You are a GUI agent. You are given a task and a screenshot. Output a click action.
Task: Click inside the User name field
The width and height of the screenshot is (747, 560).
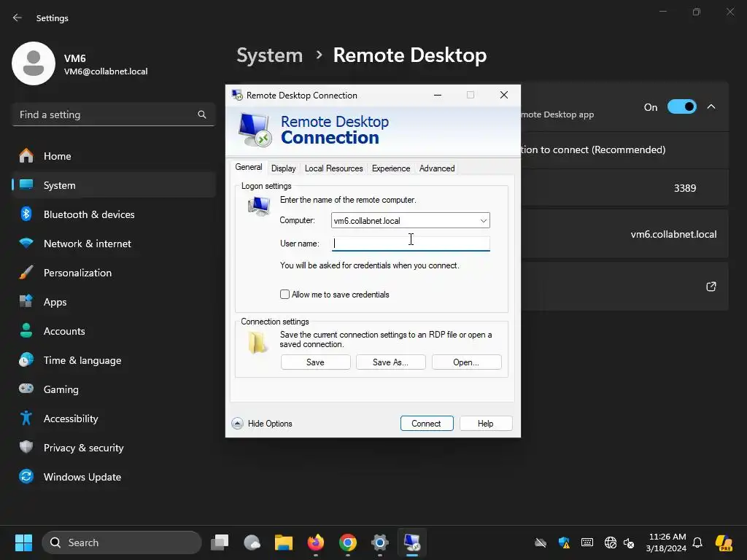click(411, 244)
